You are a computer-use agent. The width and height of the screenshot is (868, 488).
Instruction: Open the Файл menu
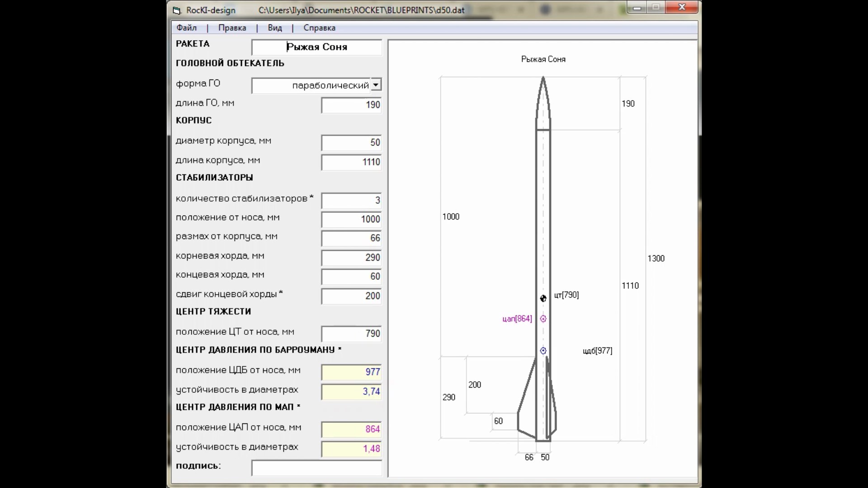186,28
